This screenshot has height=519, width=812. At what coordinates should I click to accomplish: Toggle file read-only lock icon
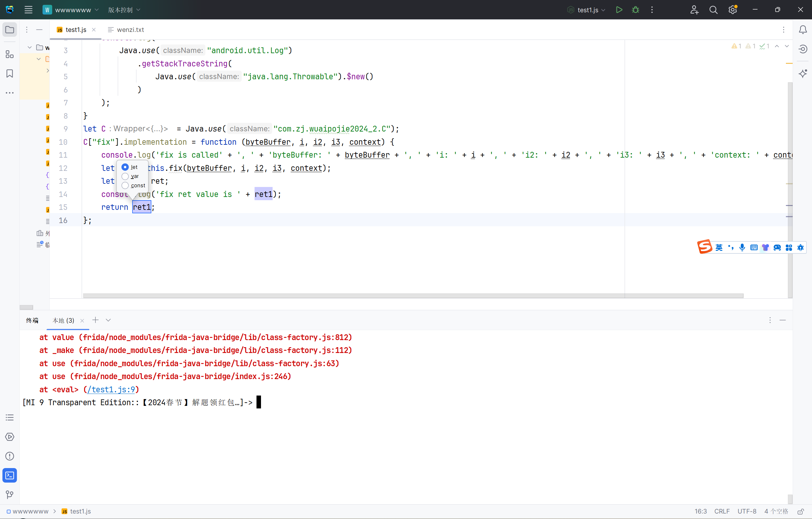point(800,511)
